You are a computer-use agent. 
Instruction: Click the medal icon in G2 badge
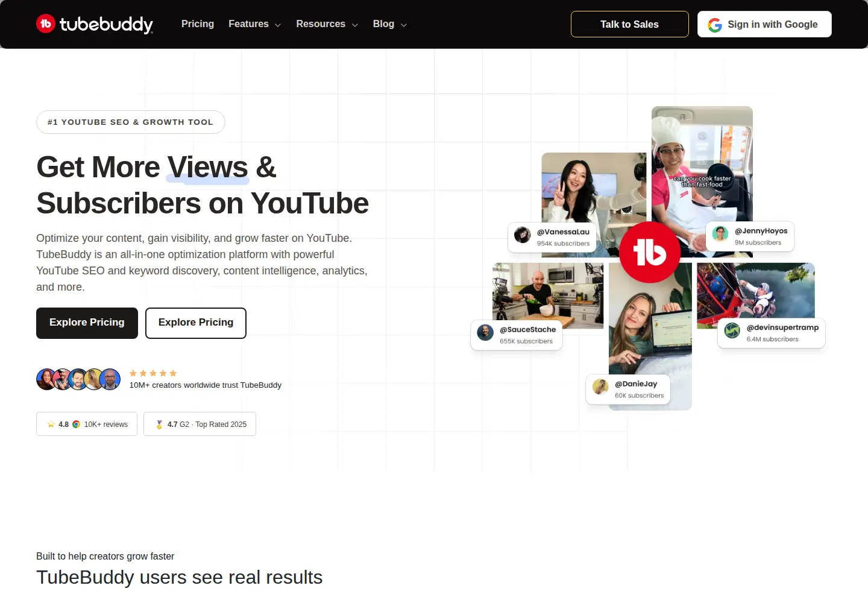click(159, 425)
